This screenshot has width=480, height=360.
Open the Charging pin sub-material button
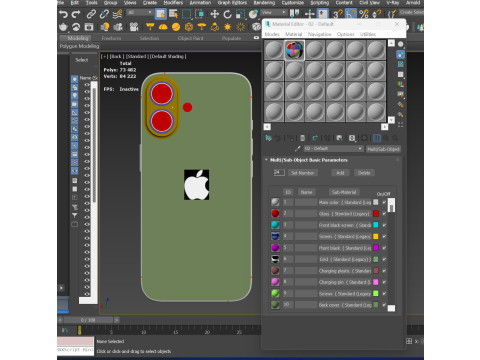pos(345,282)
